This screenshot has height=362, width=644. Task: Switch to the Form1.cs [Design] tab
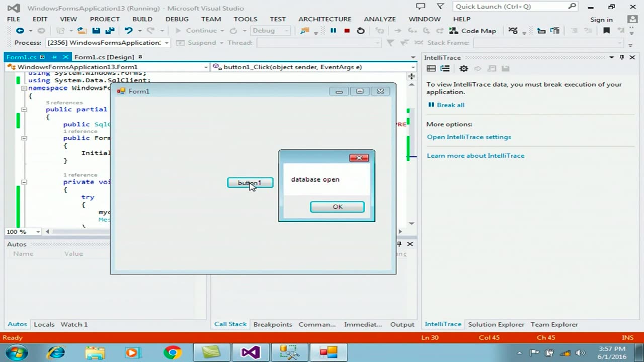104,57
